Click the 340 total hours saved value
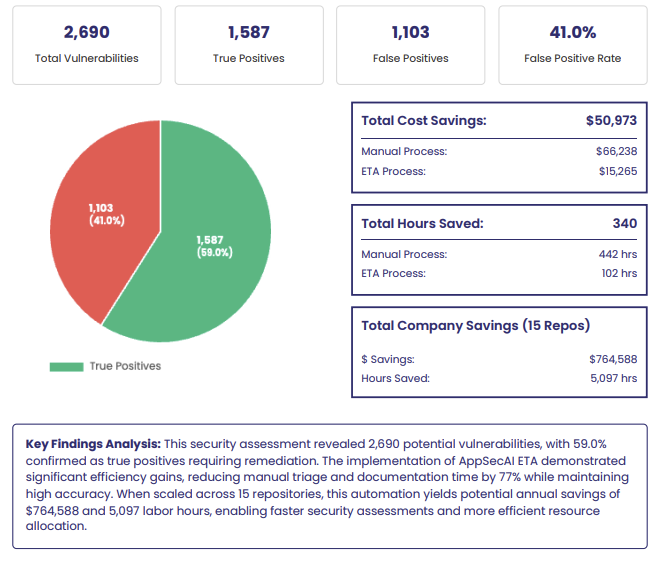The image size is (661, 564). (x=624, y=223)
